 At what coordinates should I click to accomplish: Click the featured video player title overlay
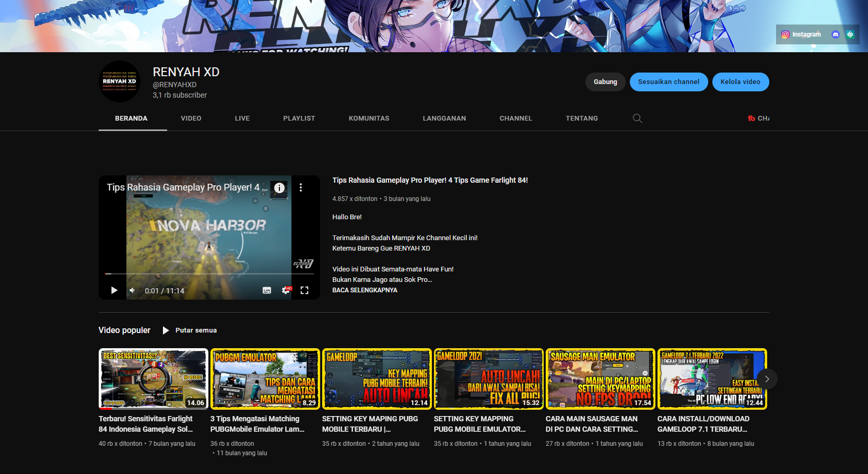(187, 187)
